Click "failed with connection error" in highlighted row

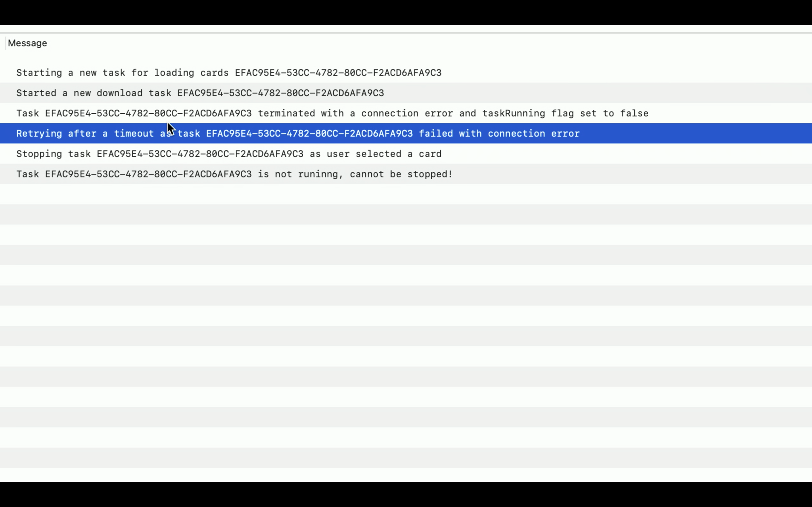click(499, 134)
